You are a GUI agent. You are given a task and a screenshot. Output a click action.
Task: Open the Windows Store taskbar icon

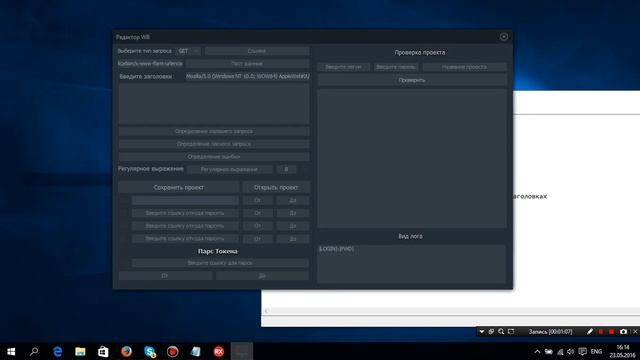(103, 351)
